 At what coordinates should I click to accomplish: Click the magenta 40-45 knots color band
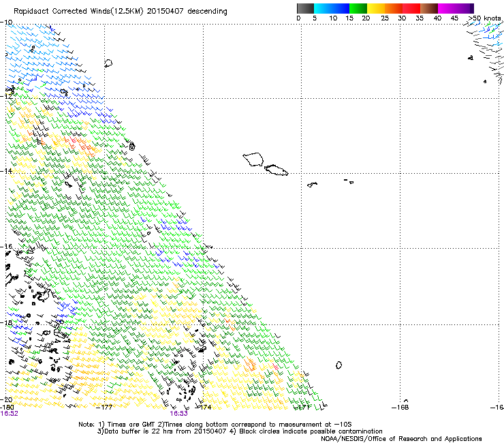point(447,8)
